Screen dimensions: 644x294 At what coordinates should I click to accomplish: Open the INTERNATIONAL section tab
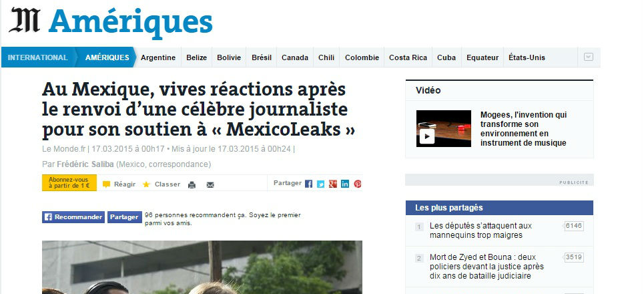tap(38, 57)
